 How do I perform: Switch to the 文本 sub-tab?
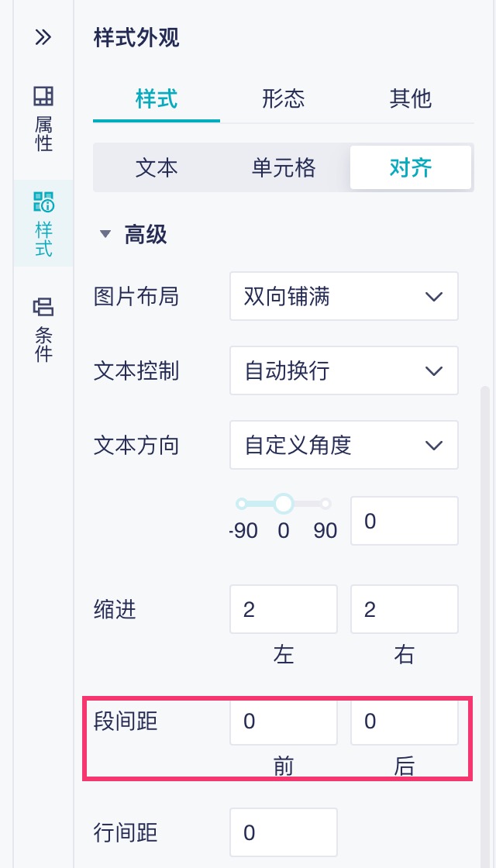pyautogui.click(x=156, y=168)
